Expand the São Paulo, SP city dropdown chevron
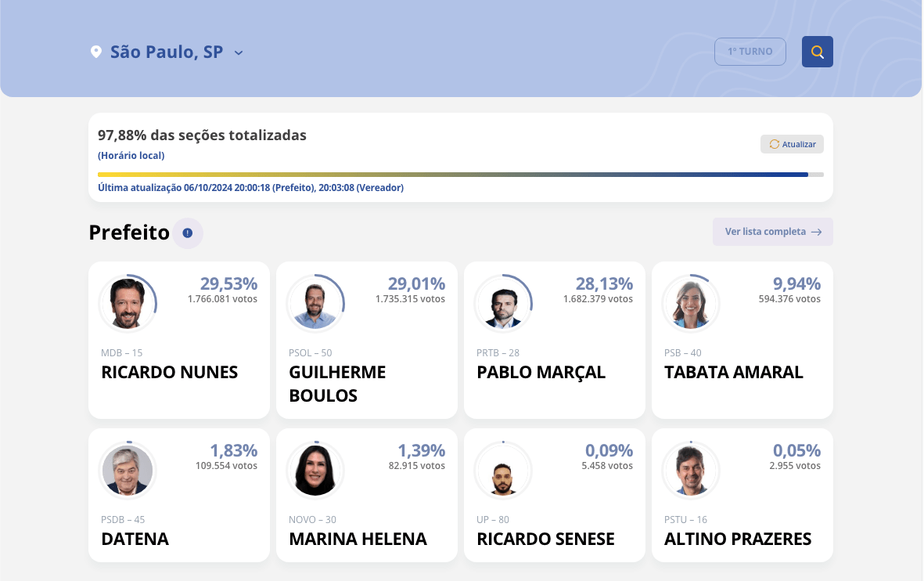Viewport: 924px width, 581px height. click(239, 53)
